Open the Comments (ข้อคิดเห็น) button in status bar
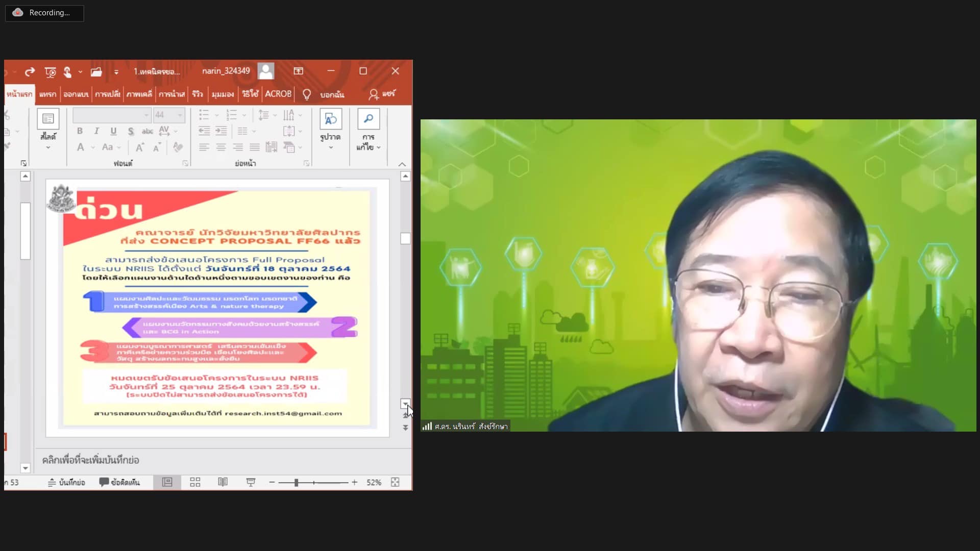The image size is (980, 551). tap(119, 482)
